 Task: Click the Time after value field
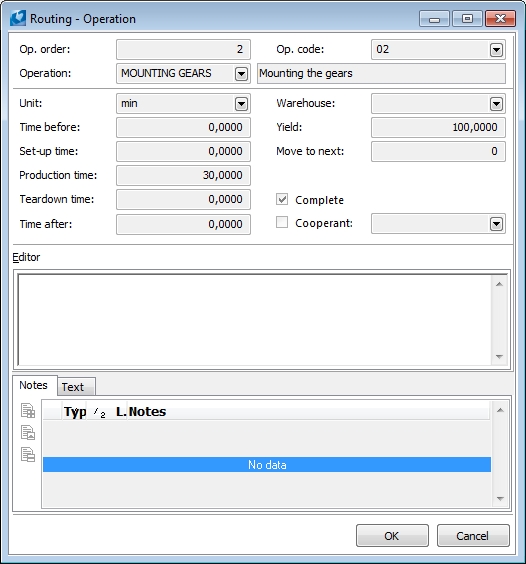183,224
